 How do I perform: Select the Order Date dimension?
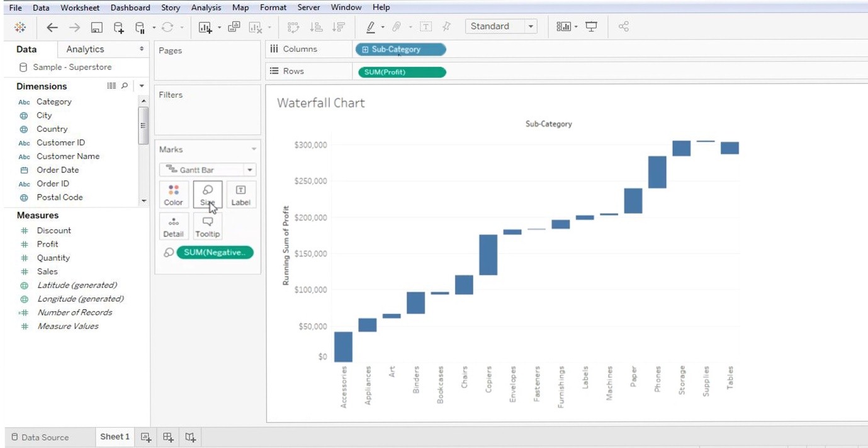click(58, 170)
